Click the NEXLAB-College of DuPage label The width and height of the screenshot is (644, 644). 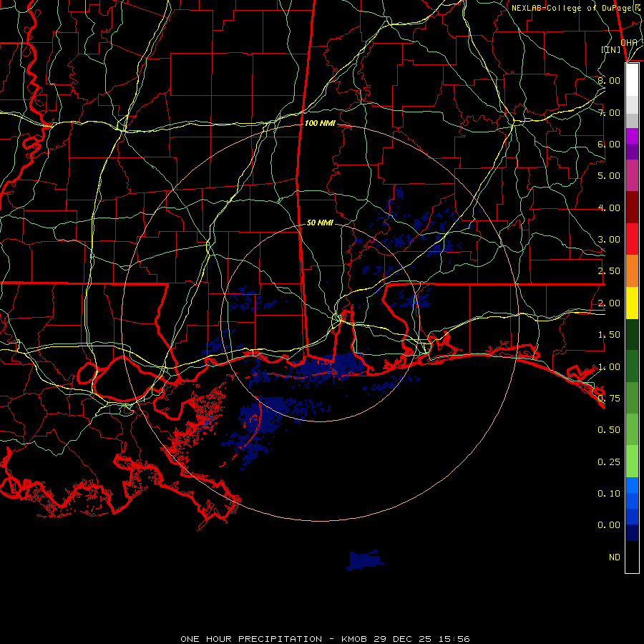pyautogui.click(x=575, y=8)
